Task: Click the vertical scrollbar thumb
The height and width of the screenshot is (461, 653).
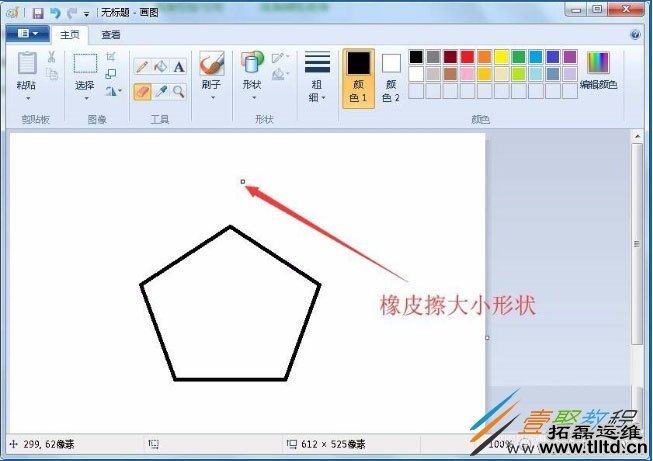Action: 637,244
